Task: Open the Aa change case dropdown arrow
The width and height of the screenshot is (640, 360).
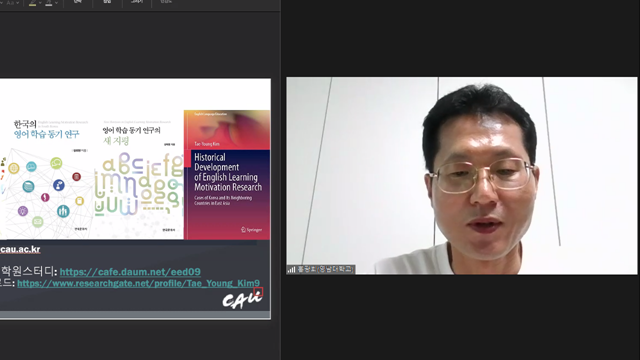Action: (18, 3)
